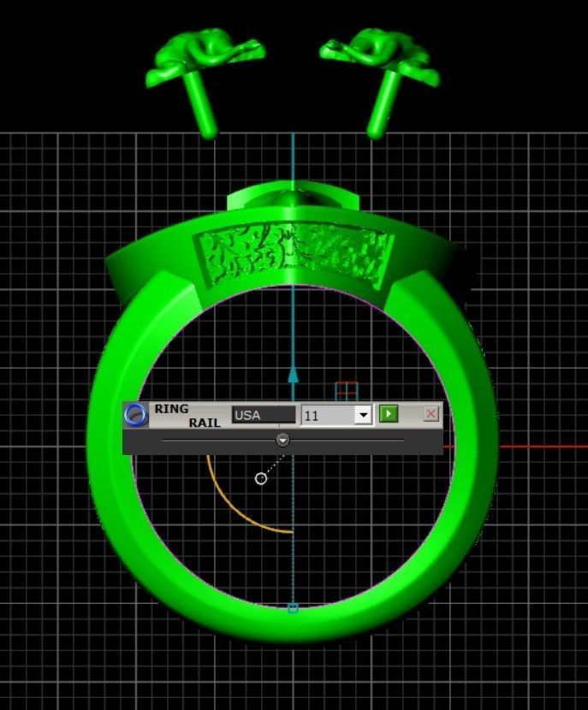Select the USA ring size standard field
This screenshot has height=710, width=588.
coord(264,415)
